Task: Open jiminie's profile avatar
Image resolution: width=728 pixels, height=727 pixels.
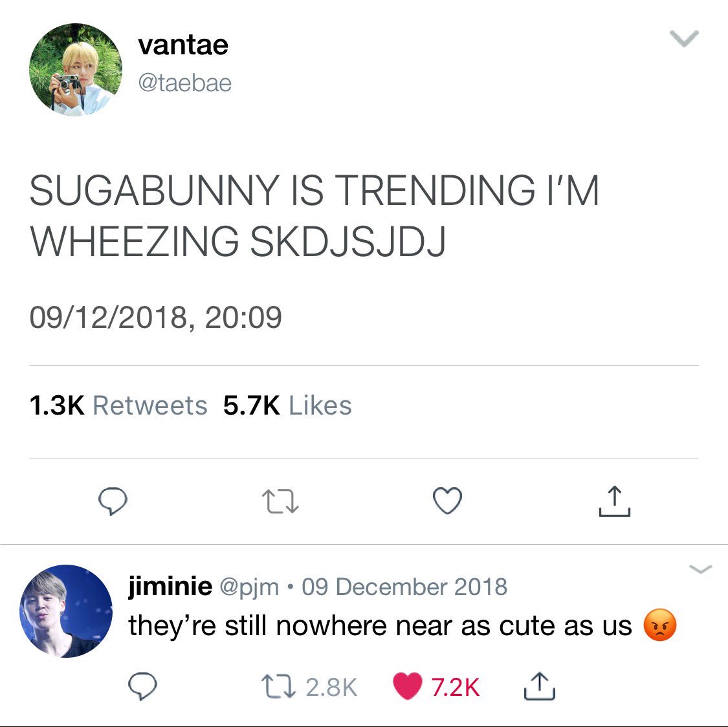Action: click(x=66, y=611)
